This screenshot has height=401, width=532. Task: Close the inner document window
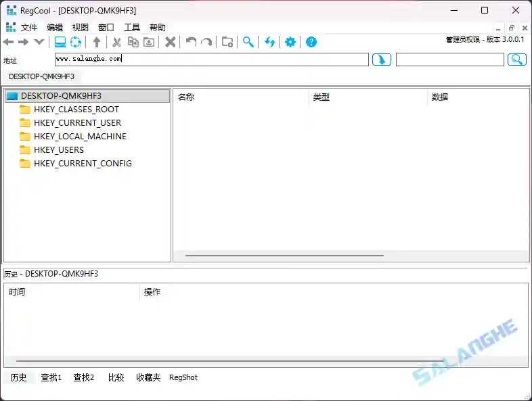coord(525,28)
